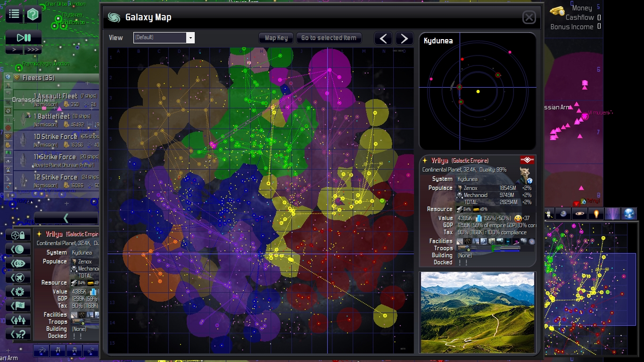Viewport: 644px width, 362px height.
Task: Cycle to previous colony with moon icon
Action: point(18,249)
